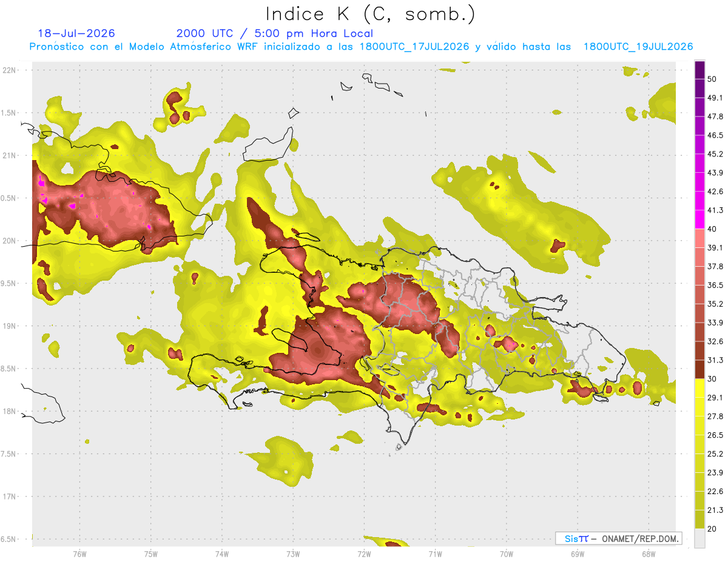Click the "29.1" value on the color scale
The image size is (728, 562).
point(716,398)
